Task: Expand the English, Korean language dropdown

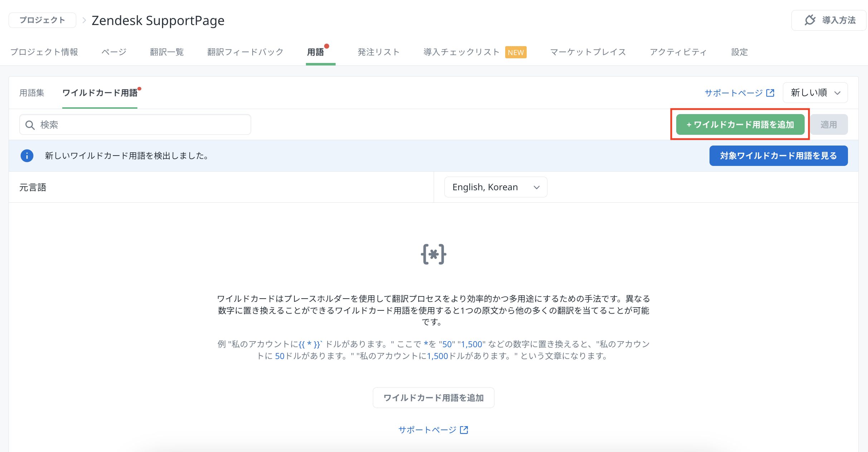Action: (x=496, y=187)
